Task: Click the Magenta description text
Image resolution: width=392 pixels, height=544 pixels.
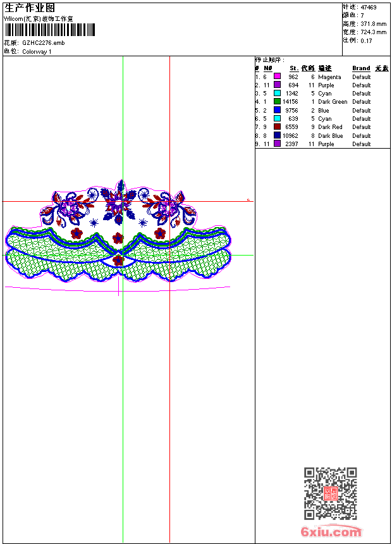Action: pyautogui.click(x=329, y=77)
